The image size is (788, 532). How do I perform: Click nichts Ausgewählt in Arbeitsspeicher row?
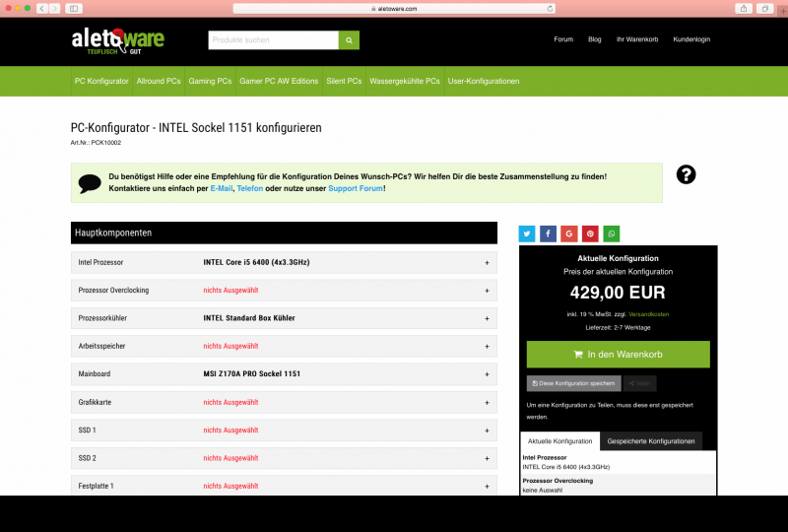[230, 346]
